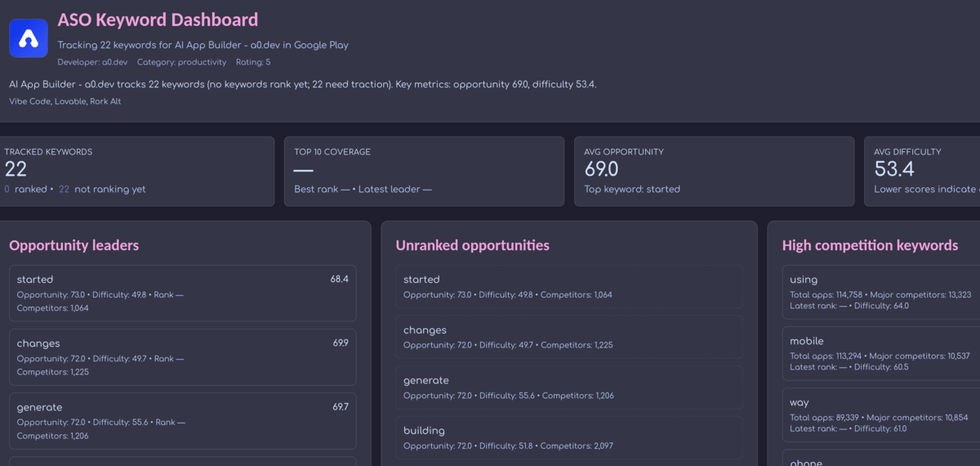Select 'generate' card in Unranked opportunities
This screenshot has width=980, height=466.
pos(569,387)
